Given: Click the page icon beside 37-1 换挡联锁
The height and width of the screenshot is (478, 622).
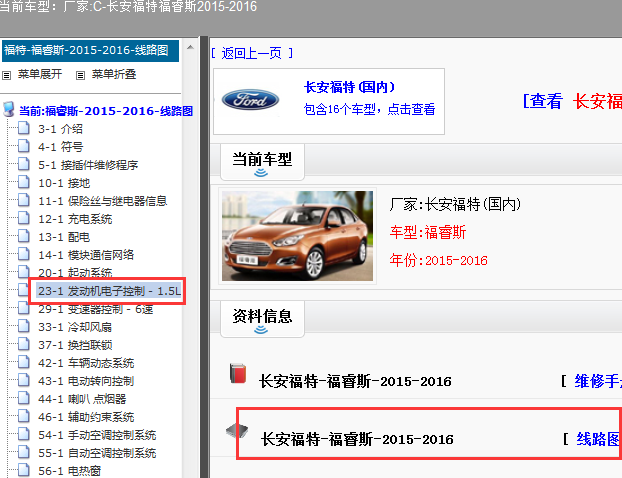Looking at the screenshot, I should tap(24, 345).
